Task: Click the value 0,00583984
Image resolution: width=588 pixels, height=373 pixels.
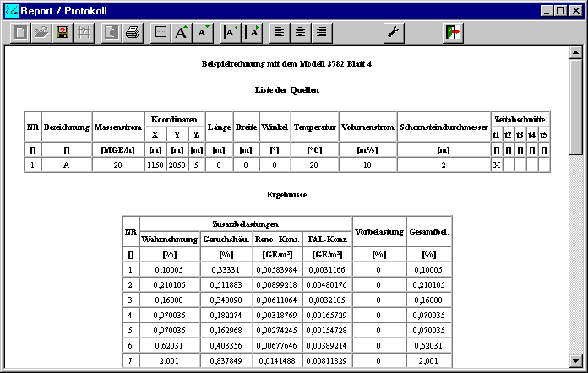Action: (277, 270)
